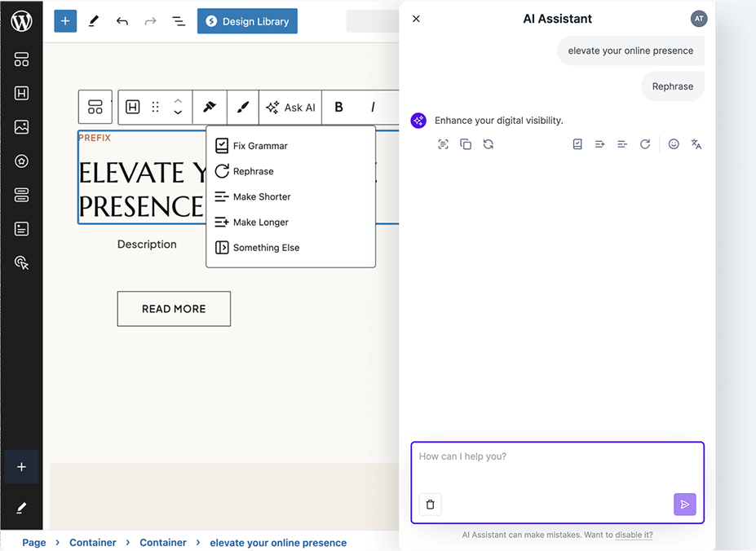Screen dimensions: 756x551
Task: Undo the last change
Action: pos(122,21)
